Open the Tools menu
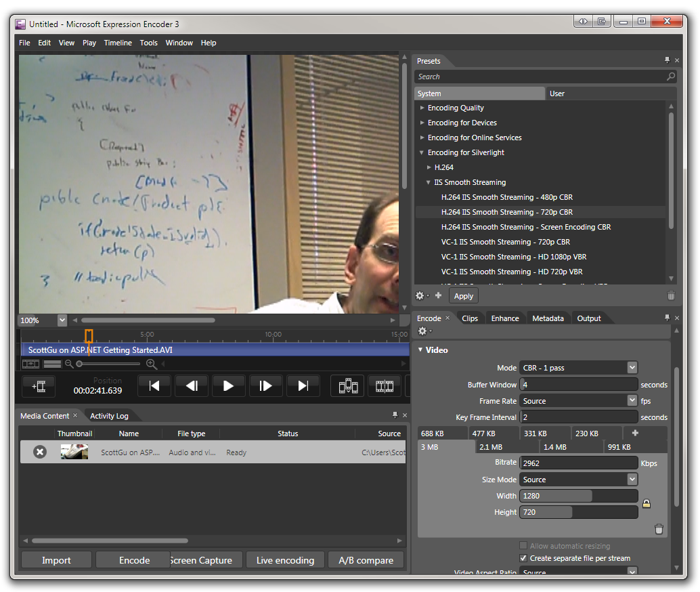The height and width of the screenshot is (592, 700). pos(149,43)
